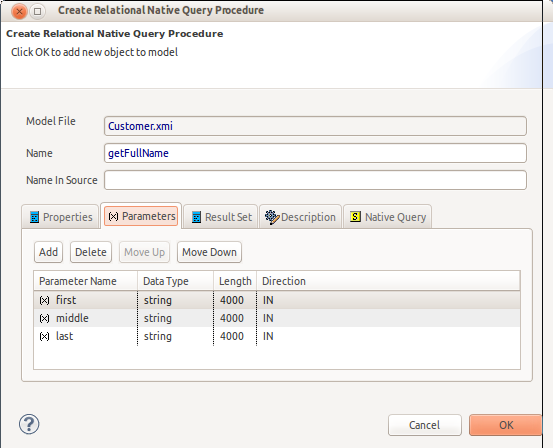Move the selected parameter with Move Down
Screen dimensions: 553x448
(209, 252)
